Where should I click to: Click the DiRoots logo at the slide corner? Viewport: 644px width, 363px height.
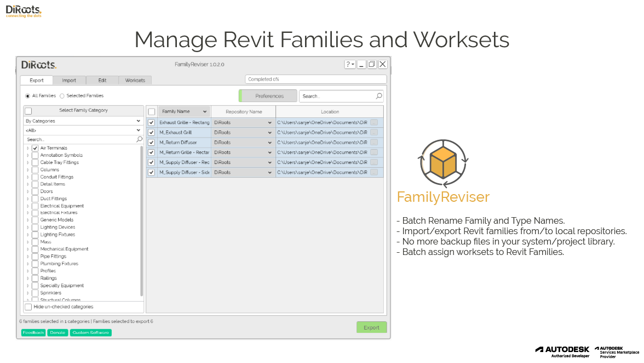point(24,11)
